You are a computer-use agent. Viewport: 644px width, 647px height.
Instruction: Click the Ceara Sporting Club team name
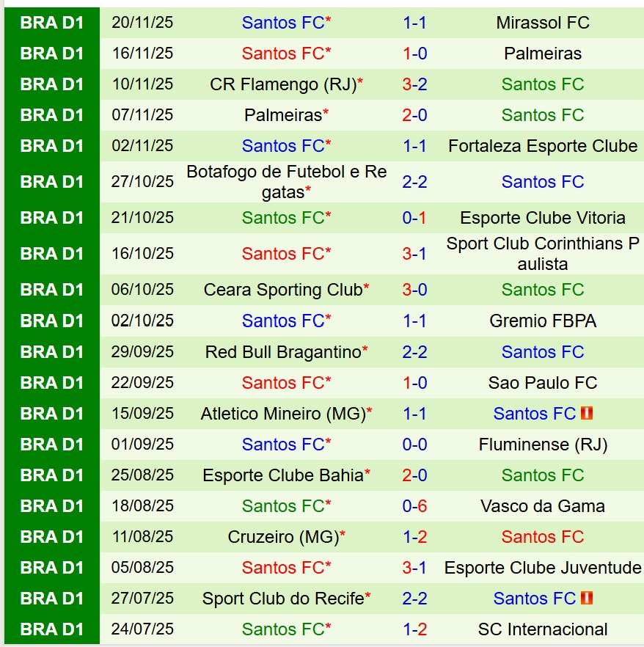(282, 290)
